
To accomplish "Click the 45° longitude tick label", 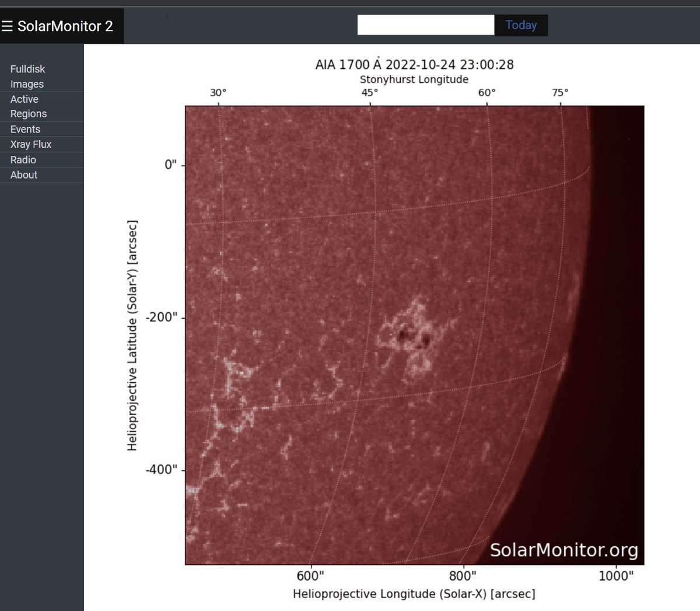I will pyautogui.click(x=370, y=93).
